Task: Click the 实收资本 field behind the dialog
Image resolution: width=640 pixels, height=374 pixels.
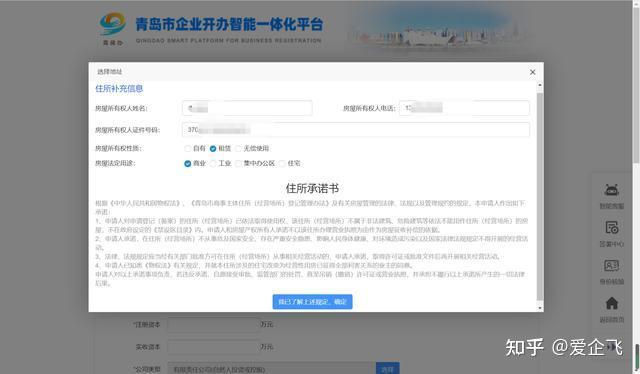Action: [213, 347]
